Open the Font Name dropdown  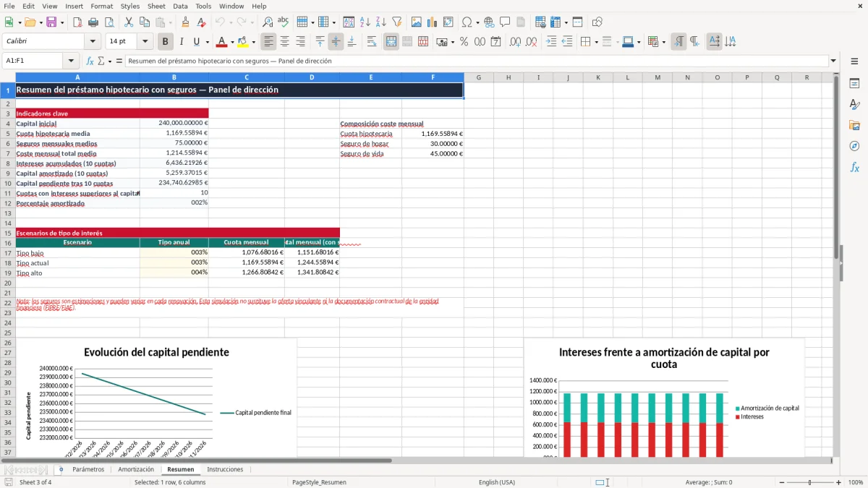tap(92, 42)
